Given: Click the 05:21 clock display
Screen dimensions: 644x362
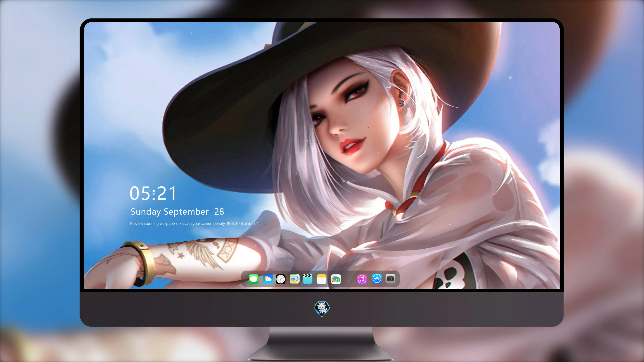Looking at the screenshot, I should (x=153, y=193).
